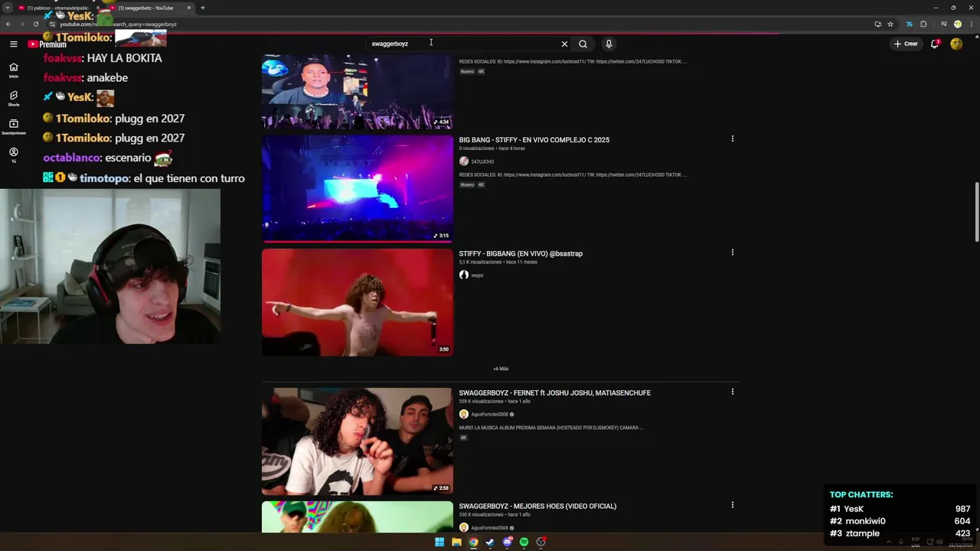The image size is (980, 551).
Task: Open the browser extensions puzzle icon
Action: 923,24
